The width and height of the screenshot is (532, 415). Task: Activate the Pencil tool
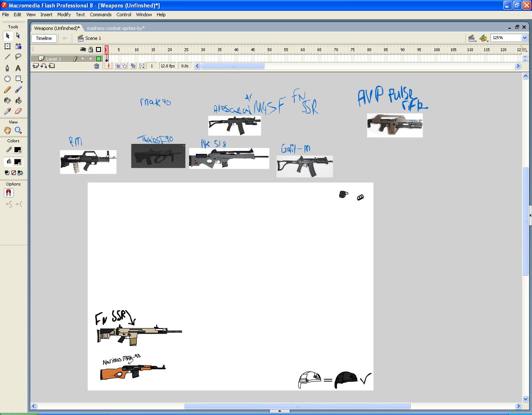[7, 90]
